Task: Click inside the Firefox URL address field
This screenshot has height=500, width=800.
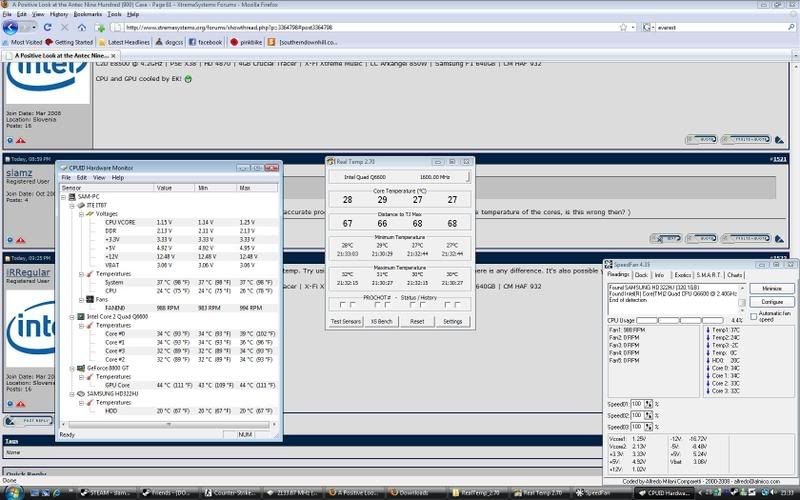Action: point(371,28)
